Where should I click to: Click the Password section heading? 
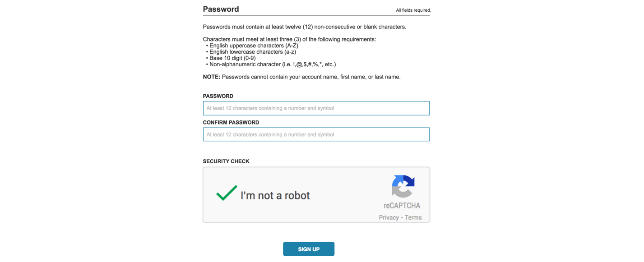(x=221, y=9)
